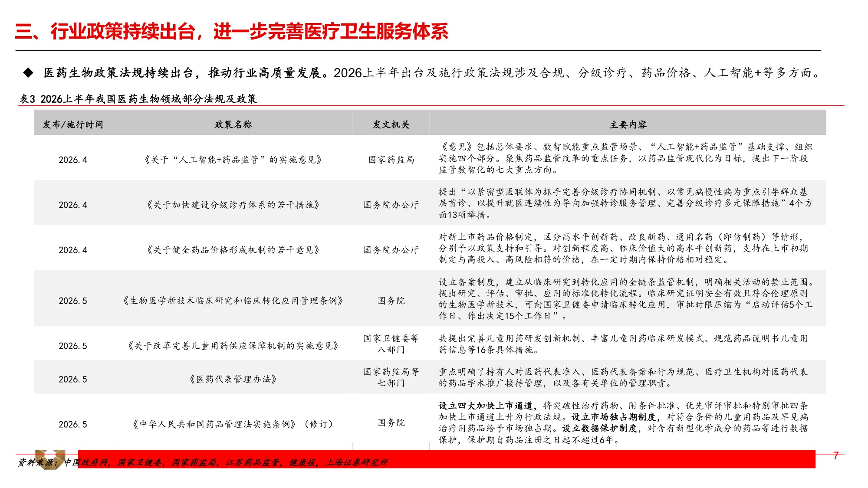Select policy 《关于加快建设分级诊疗体系的若干措施》
The image size is (868, 488).
pos(233,205)
